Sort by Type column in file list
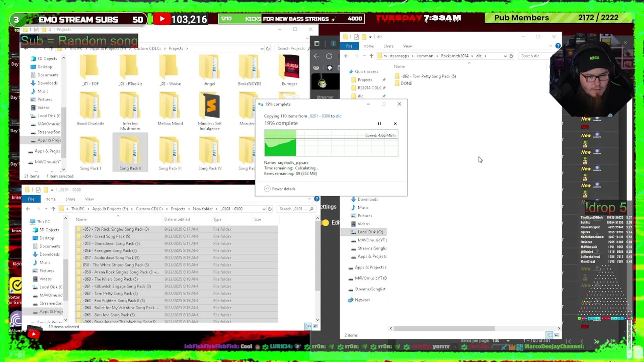 pyautogui.click(x=217, y=219)
